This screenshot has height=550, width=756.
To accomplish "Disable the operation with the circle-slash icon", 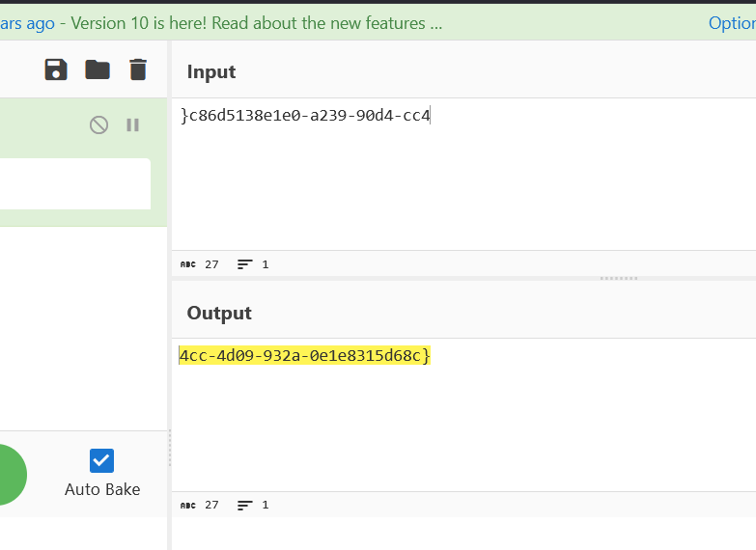I will coord(98,124).
